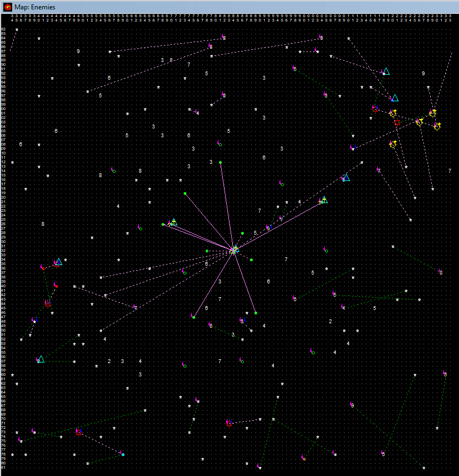This screenshot has width=459, height=476.
Task: Click green dot ending the hub's upper-left magenta line
Action: (x=185, y=193)
